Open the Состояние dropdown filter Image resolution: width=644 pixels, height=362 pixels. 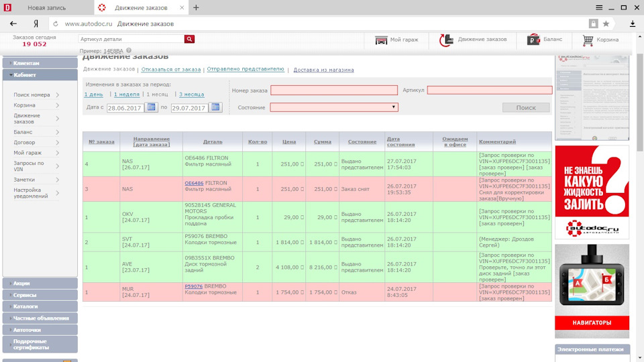tap(334, 107)
